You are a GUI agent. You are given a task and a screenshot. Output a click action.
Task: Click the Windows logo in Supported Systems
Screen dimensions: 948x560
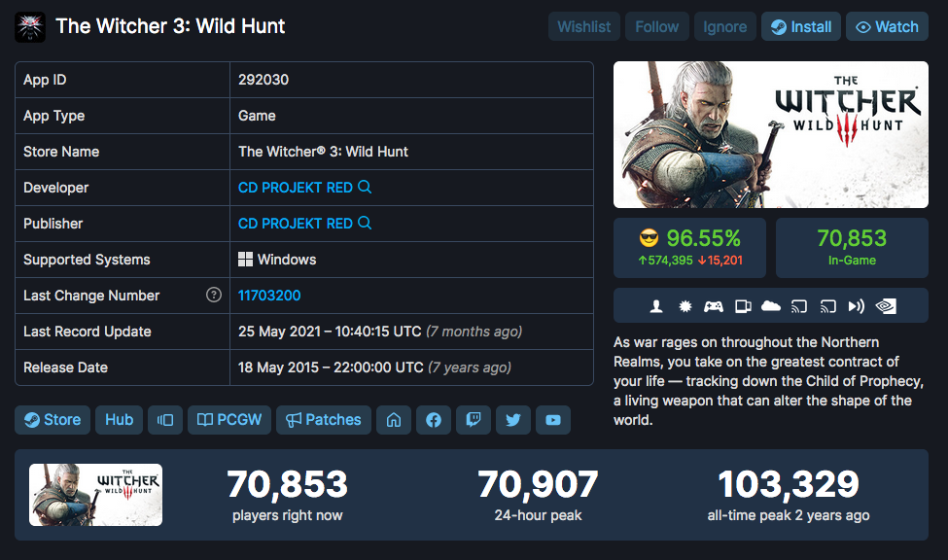(x=245, y=260)
